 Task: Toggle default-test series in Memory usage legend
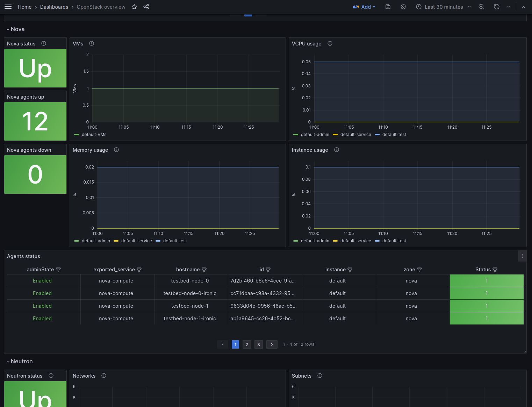click(x=175, y=241)
